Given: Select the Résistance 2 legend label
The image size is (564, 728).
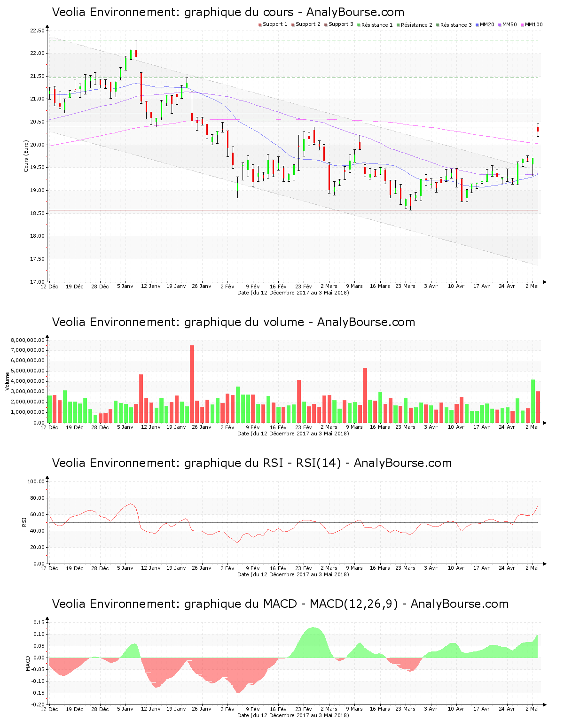Looking at the screenshot, I should click(x=416, y=25).
